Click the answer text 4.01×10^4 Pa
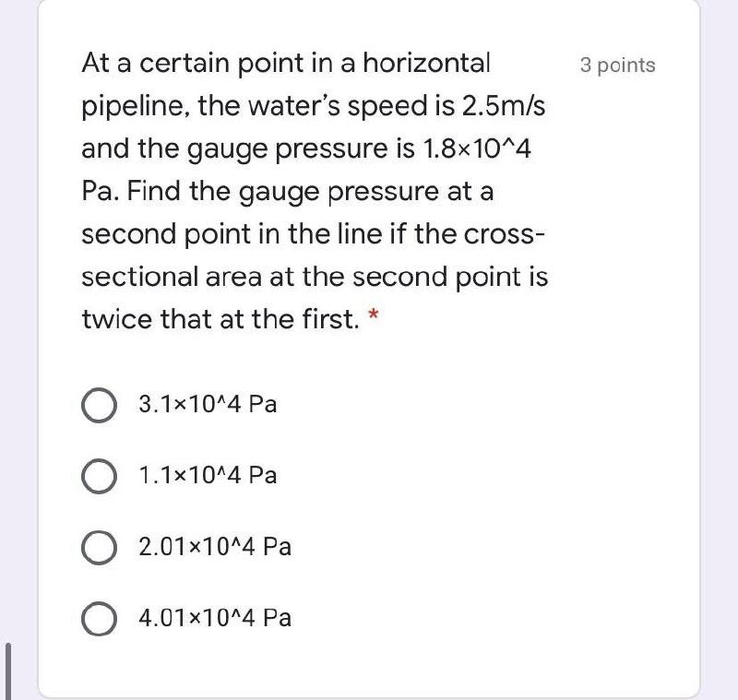This screenshot has height=700, width=738. point(216,618)
